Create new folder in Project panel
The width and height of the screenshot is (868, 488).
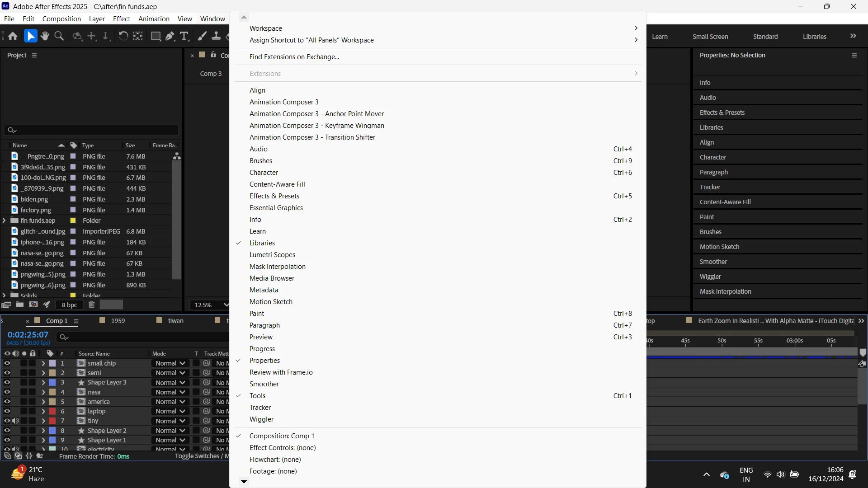point(20,305)
